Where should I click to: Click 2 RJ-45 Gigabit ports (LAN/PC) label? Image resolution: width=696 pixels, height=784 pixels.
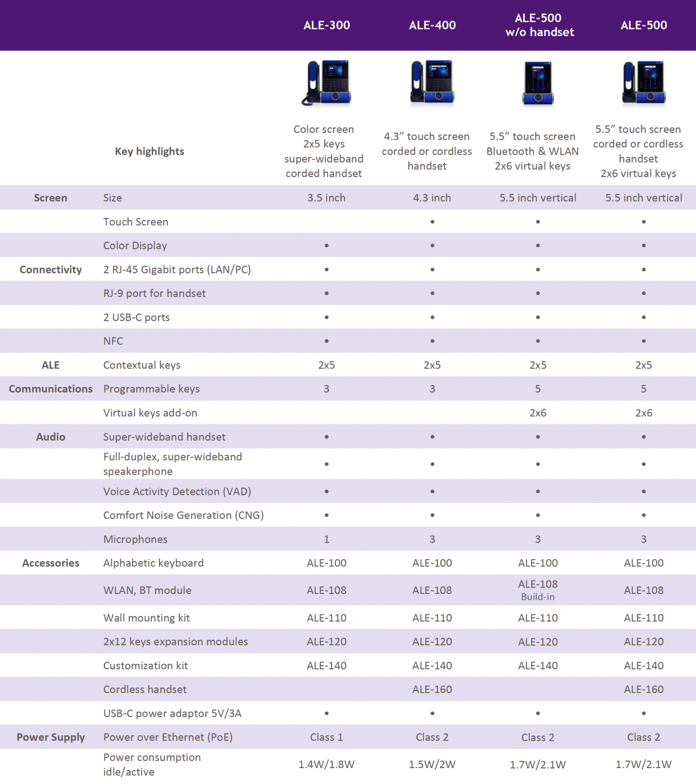pyautogui.click(x=177, y=270)
